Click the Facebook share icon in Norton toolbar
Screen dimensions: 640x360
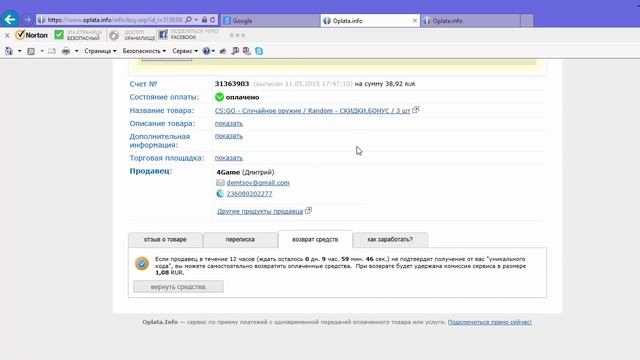(163, 35)
